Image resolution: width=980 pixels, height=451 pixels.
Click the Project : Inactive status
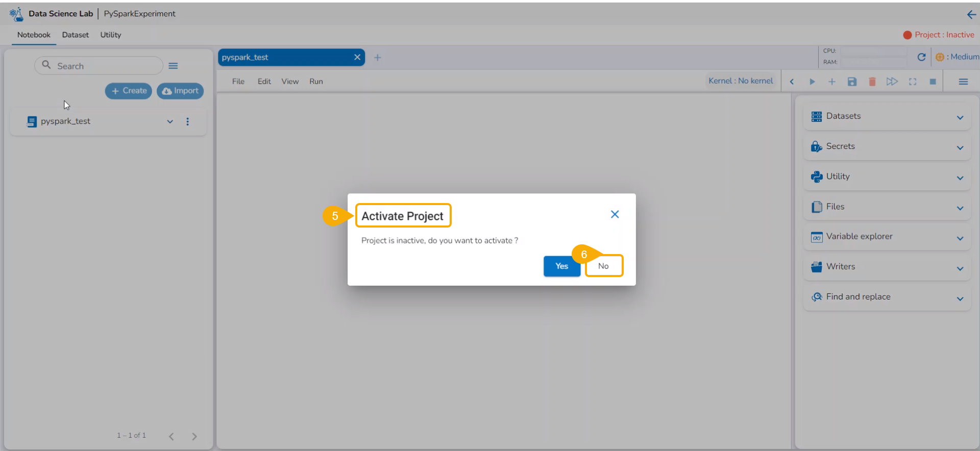(x=939, y=35)
